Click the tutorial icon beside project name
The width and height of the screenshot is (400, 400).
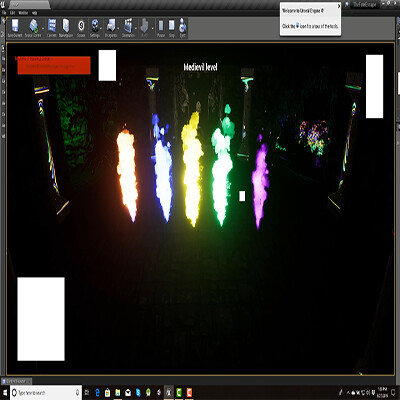click(x=347, y=5)
